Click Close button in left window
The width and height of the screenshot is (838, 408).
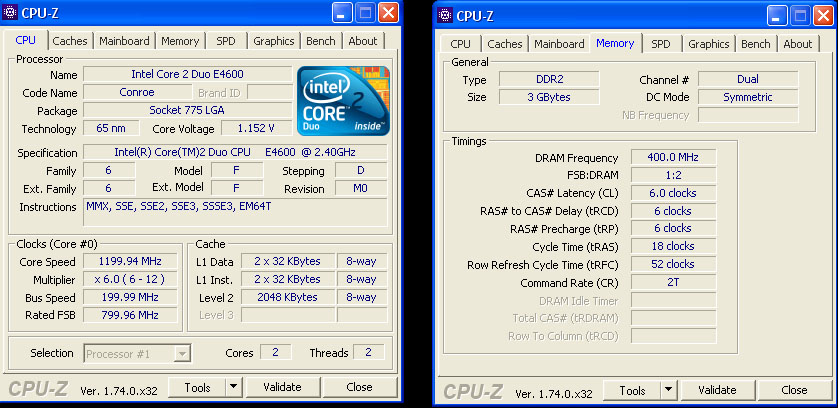(x=359, y=387)
